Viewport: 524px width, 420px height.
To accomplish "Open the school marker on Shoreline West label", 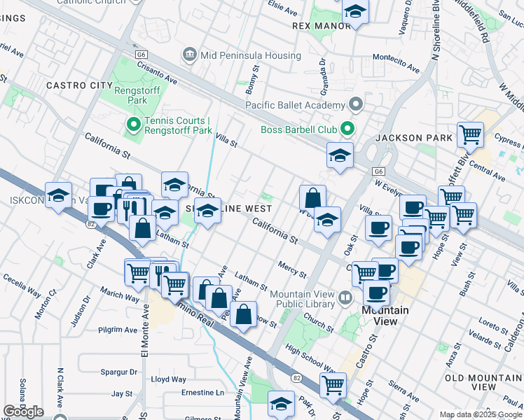I will click(x=207, y=212).
